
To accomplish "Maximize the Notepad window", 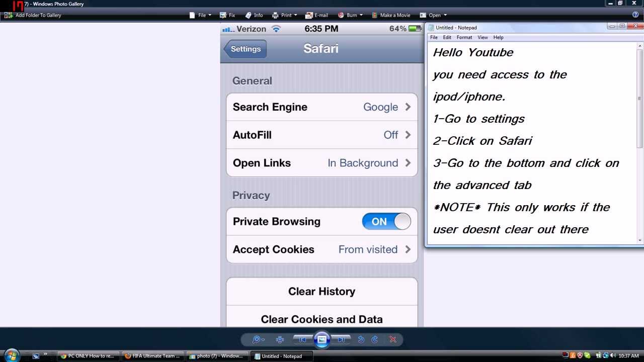I will coord(622,26).
